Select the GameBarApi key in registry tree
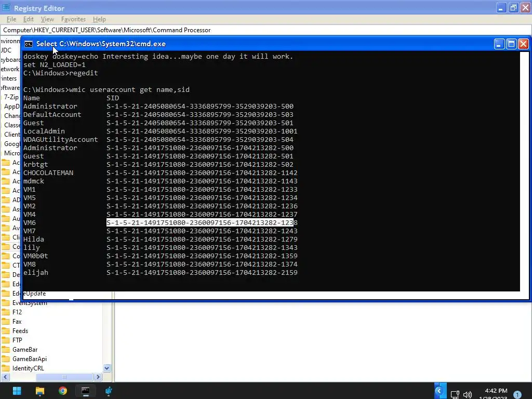532x399 pixels. tap(30, 359)
